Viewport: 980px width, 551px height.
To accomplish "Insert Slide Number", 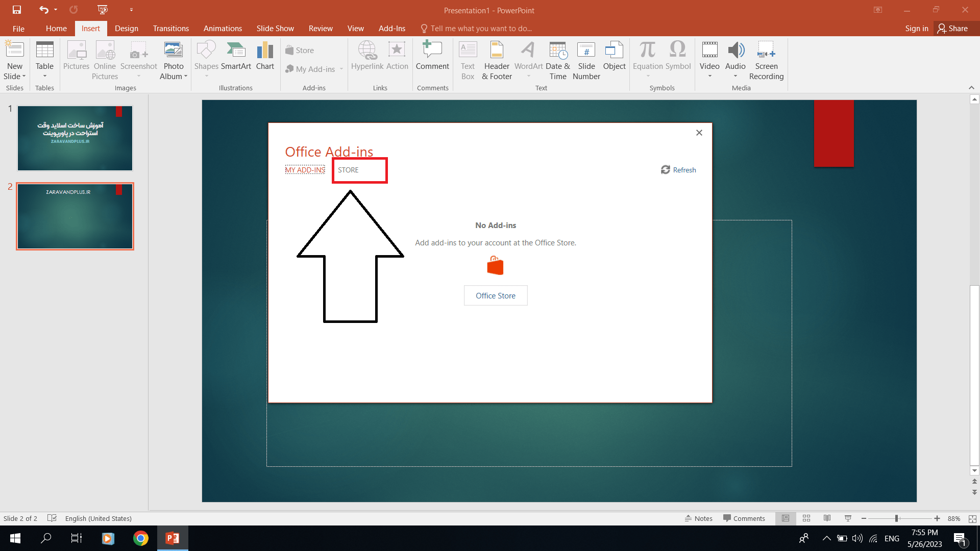I will pyautogui.click(x=586, y=60).
